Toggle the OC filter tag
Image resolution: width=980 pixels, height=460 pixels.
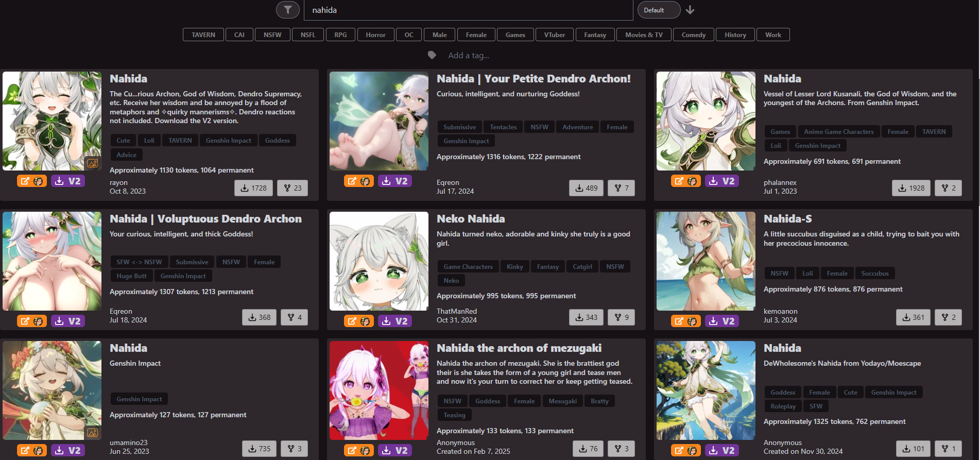point(409,35)
